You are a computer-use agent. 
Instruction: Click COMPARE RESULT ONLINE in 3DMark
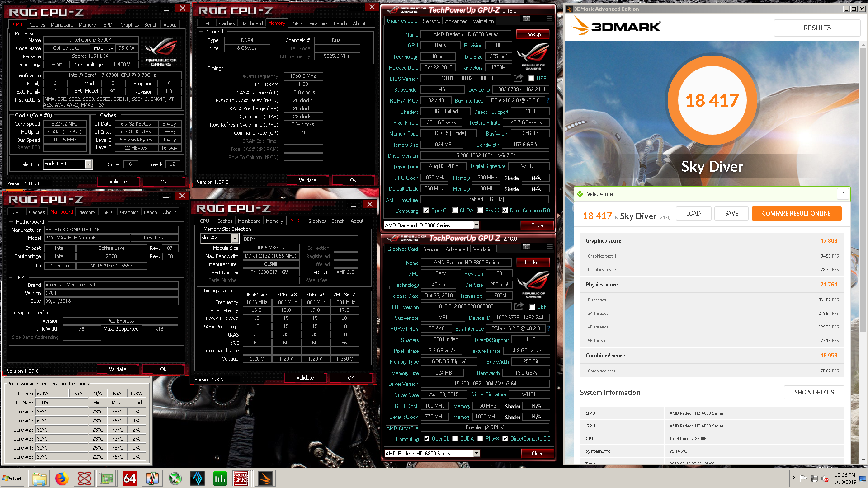coord(796,213)
